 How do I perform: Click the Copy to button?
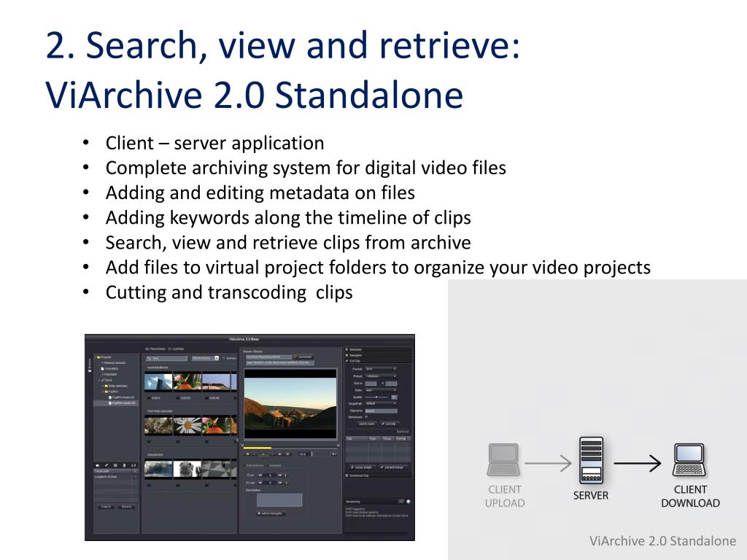tap(106, 507)
